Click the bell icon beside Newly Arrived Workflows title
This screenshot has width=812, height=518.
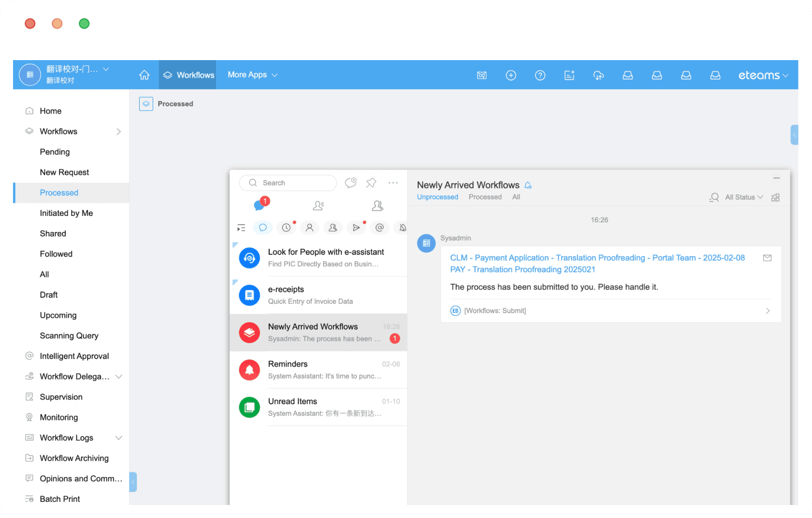tap(528, 185)
